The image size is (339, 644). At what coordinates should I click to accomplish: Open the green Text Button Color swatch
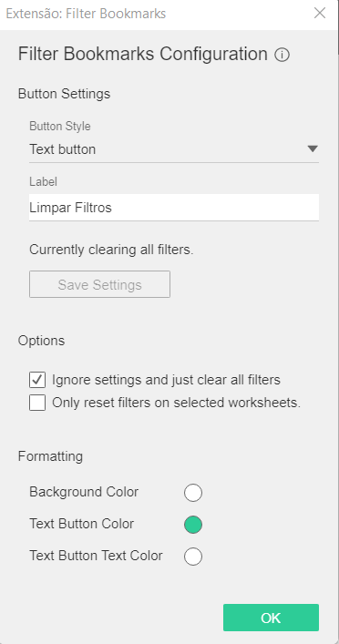click(192, 525)
